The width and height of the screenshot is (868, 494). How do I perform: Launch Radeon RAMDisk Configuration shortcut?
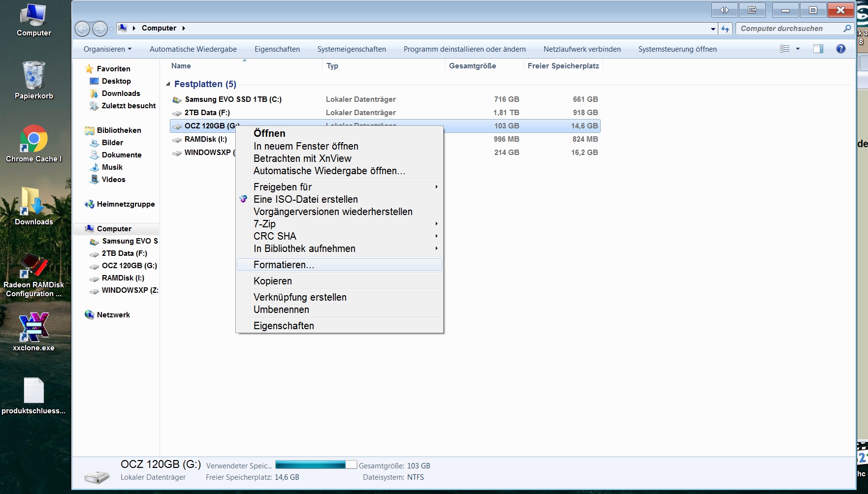point(33,276)
